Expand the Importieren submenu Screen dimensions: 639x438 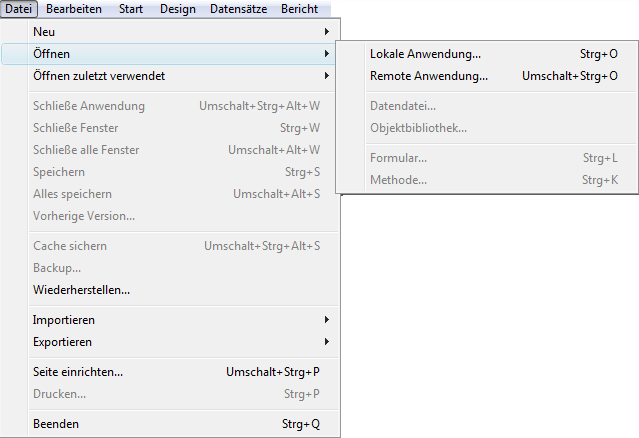[x=64, y=320]
